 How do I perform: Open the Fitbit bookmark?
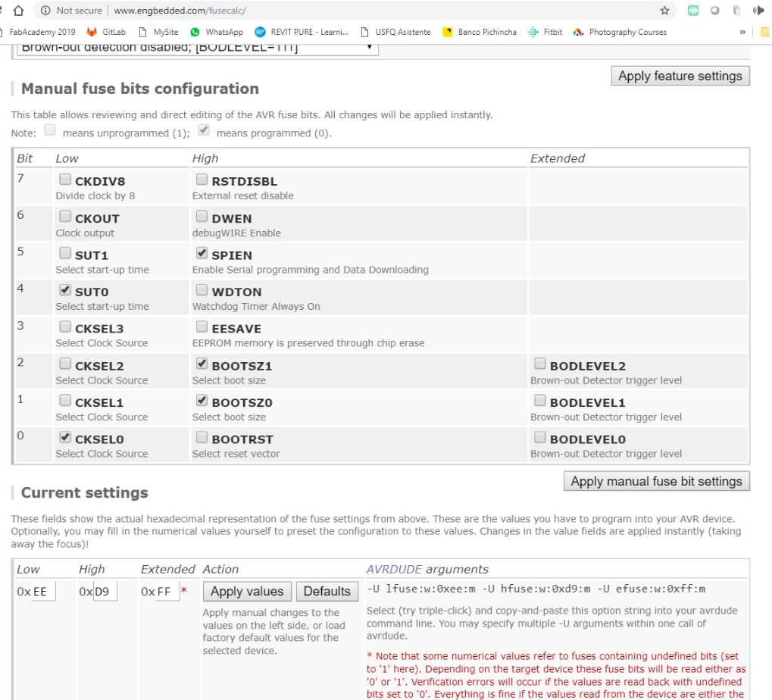[x=545, y=32]
